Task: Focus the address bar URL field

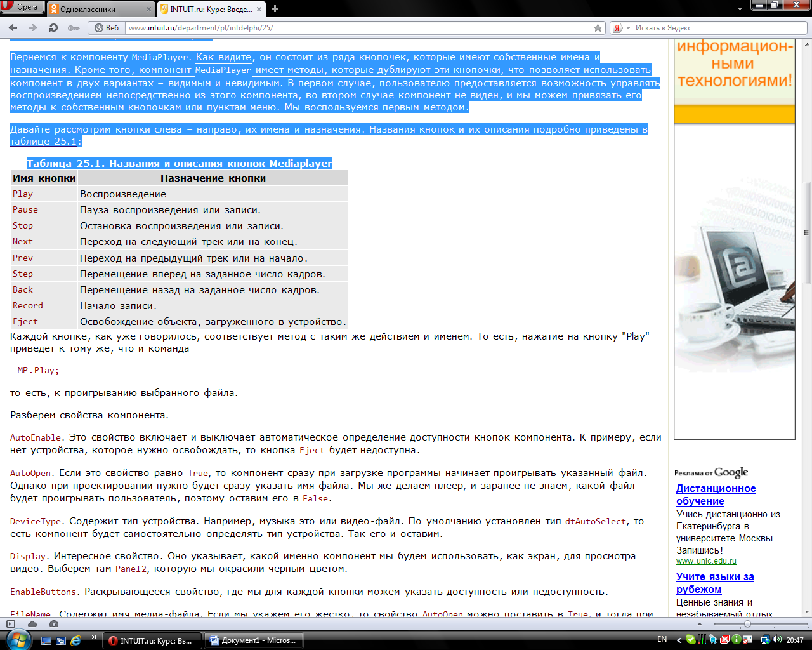Action: click(358, 28)
